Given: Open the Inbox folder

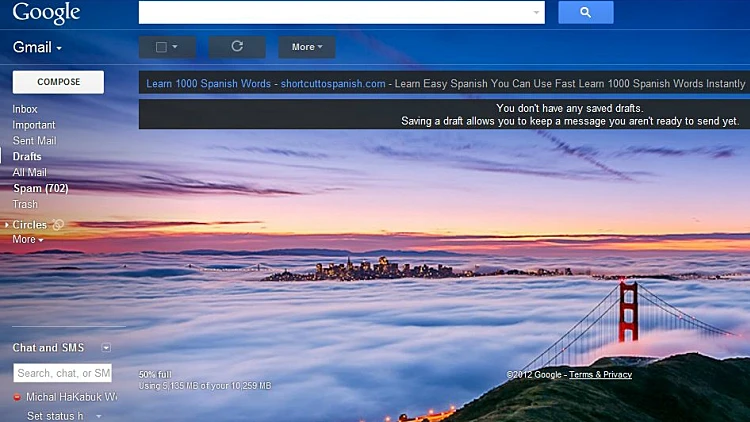Looking at the screenshot, I should 25,109.
